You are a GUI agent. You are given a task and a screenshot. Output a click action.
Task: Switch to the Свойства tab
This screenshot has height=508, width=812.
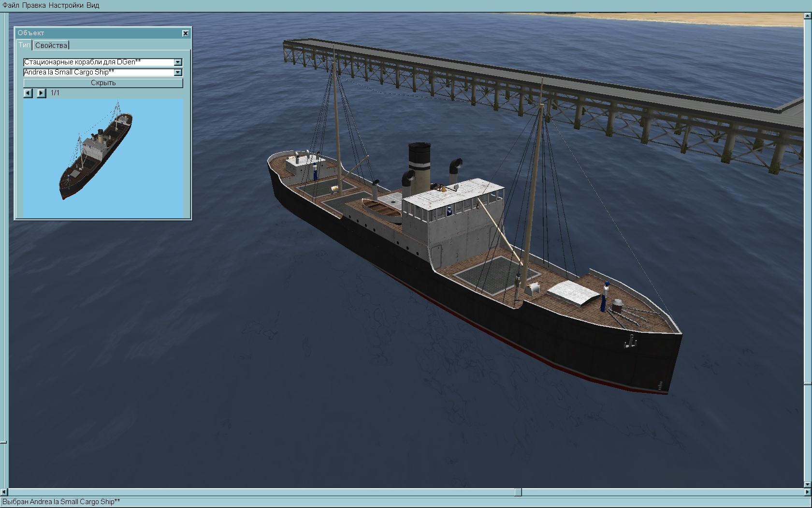(x=51, y=45)
